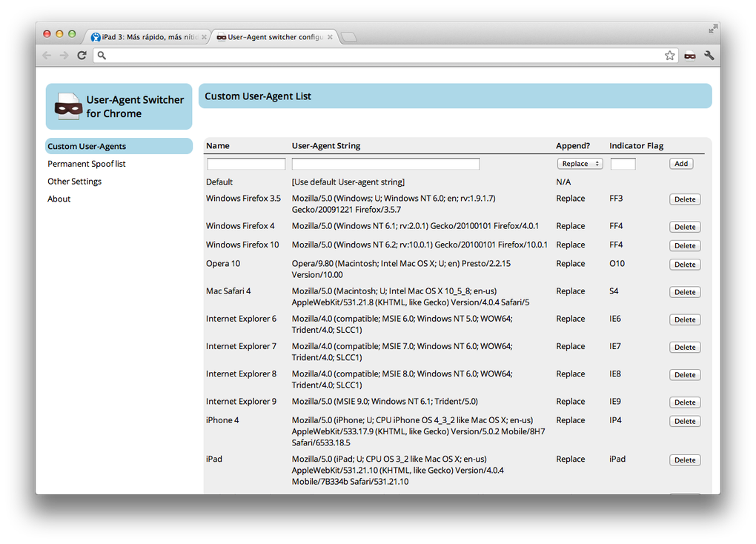Click the browser forward arrow
Image resolution: width=756 pixels, height=544 pixels.
click(64, 56)
